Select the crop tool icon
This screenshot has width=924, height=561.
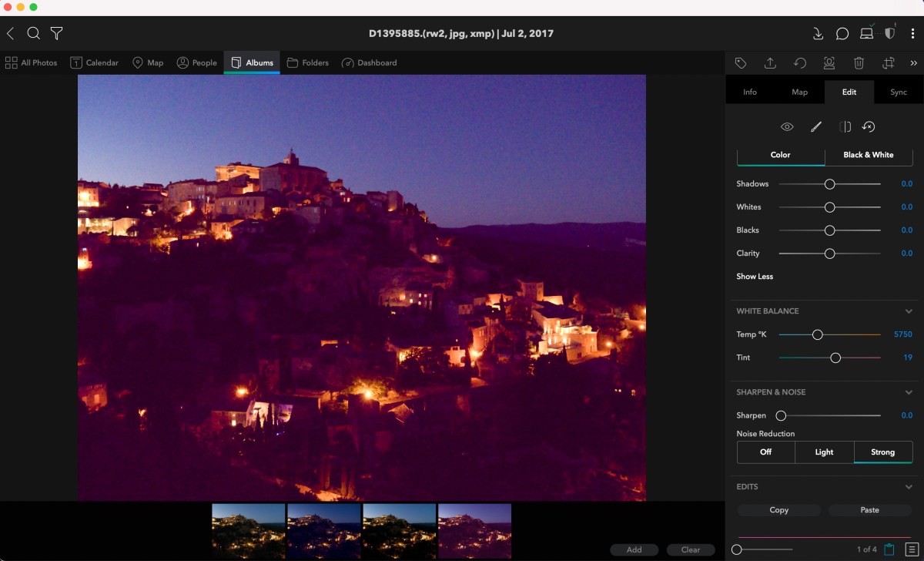point(889,63)
